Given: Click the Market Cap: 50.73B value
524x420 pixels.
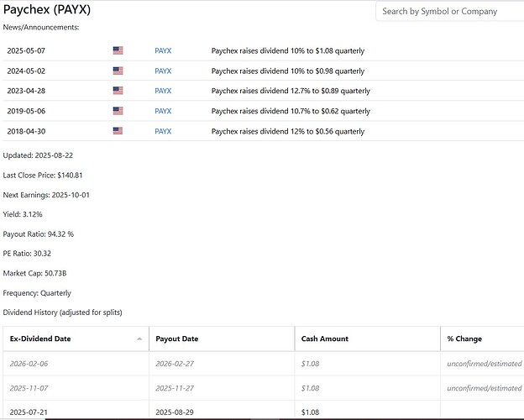Looking at the screenshot, I should (34, 273).
